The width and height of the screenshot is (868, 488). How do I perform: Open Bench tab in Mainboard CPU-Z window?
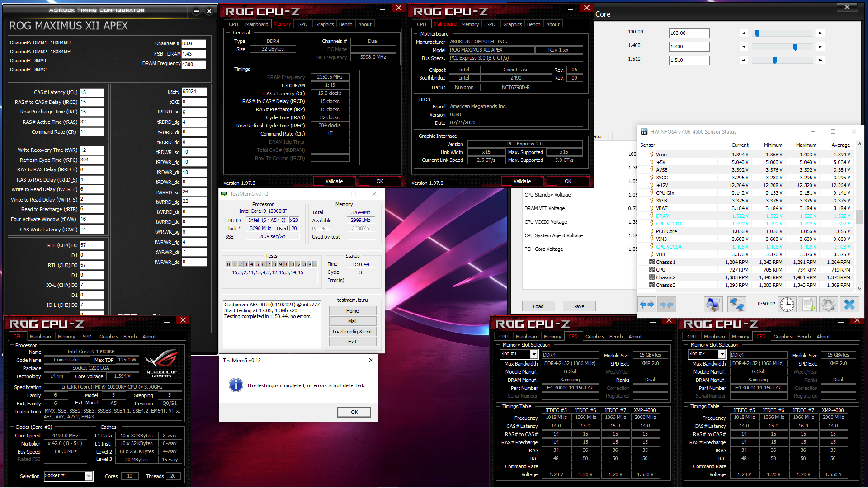tap(533, 24)
